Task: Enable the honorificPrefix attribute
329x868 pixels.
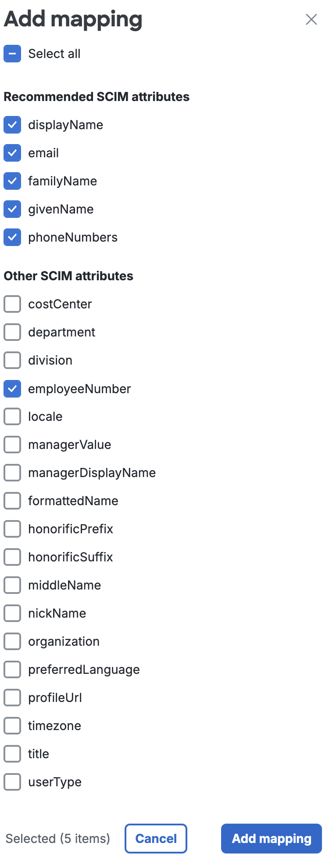Action: (x=12, y=529)
